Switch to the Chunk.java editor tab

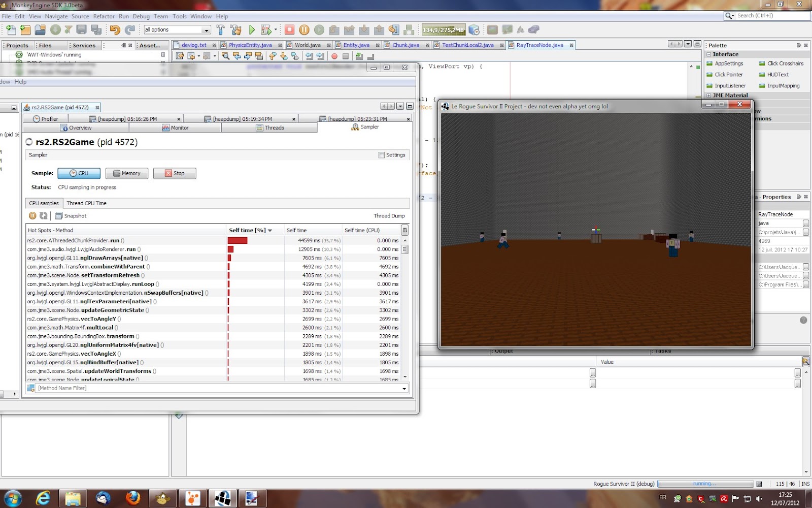[x=405, y=45]
